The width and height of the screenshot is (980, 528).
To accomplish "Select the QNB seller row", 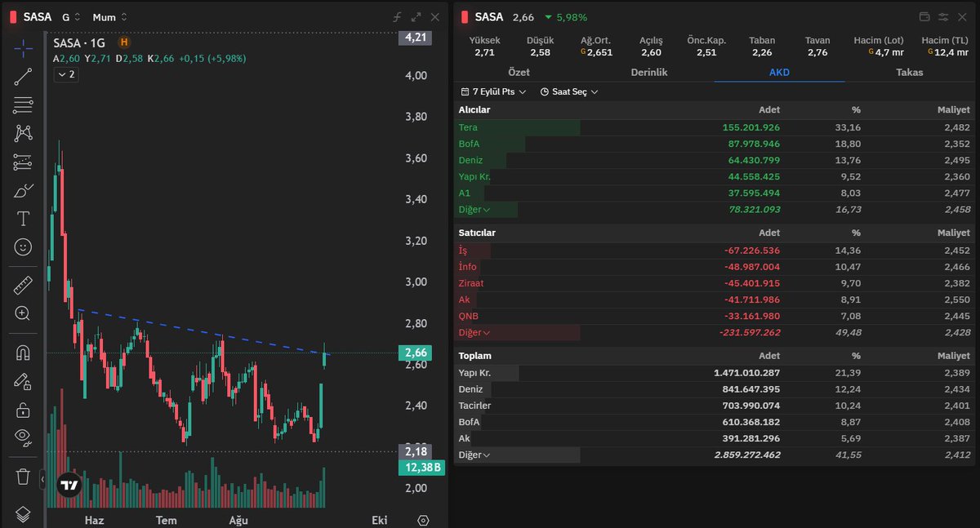I will 714,316.
